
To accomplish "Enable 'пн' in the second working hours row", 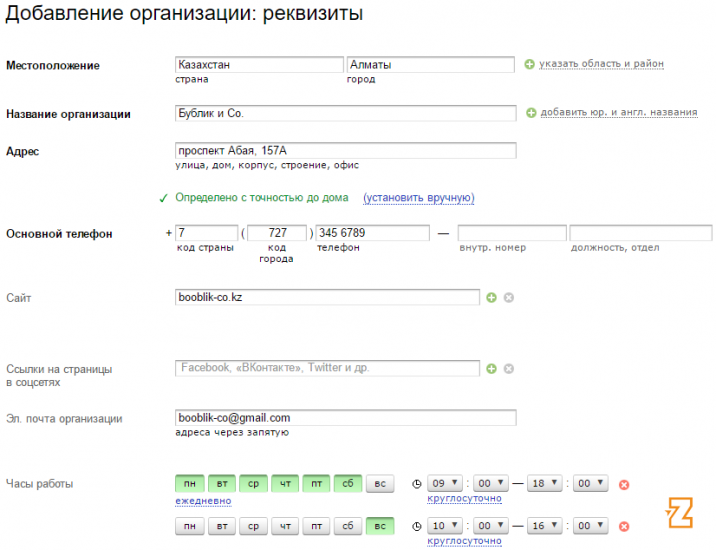I will 190,526.
